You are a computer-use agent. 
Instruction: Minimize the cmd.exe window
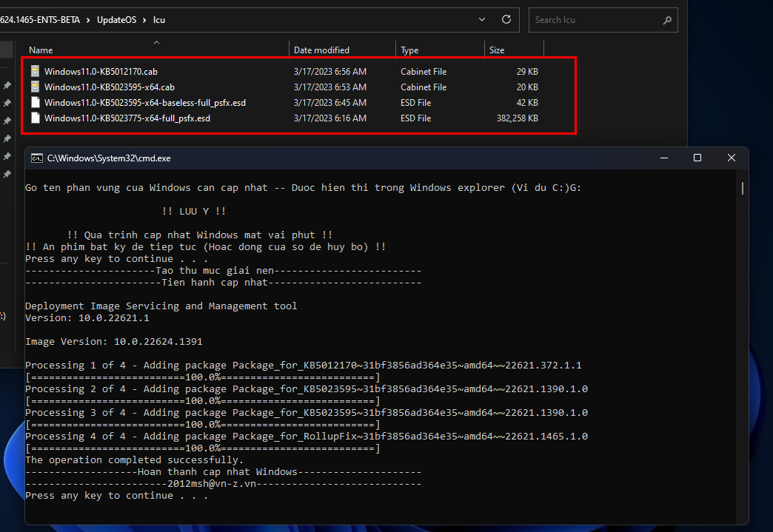(664, 158)
